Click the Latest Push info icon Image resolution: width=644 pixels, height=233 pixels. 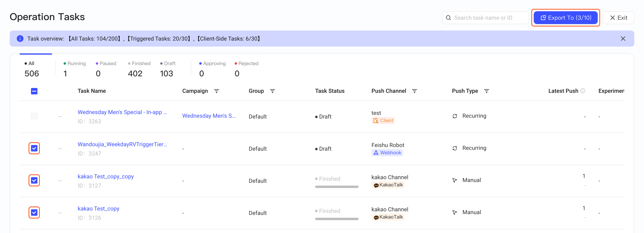coord(583,91)
